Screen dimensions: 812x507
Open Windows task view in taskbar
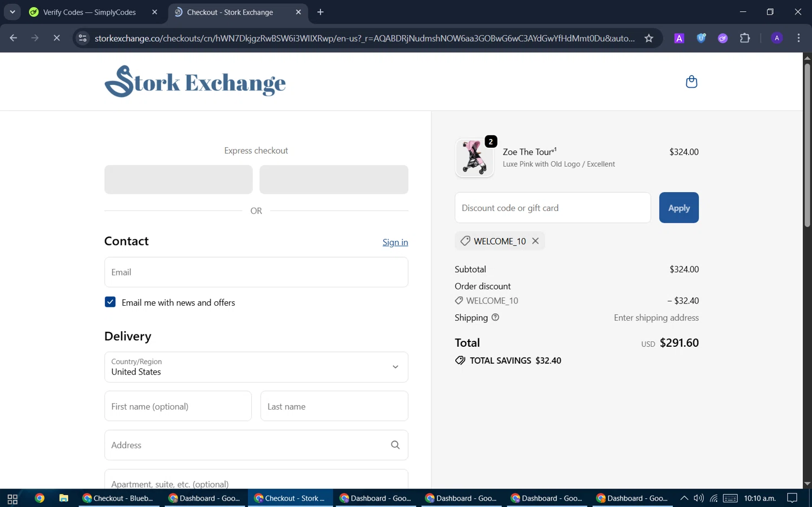[x=12, y=498]
